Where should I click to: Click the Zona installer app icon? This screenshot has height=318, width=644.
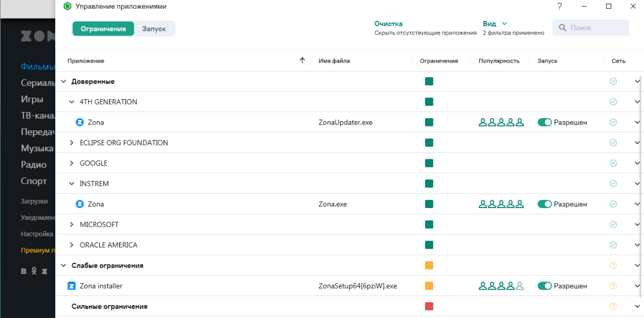point(71,286)
